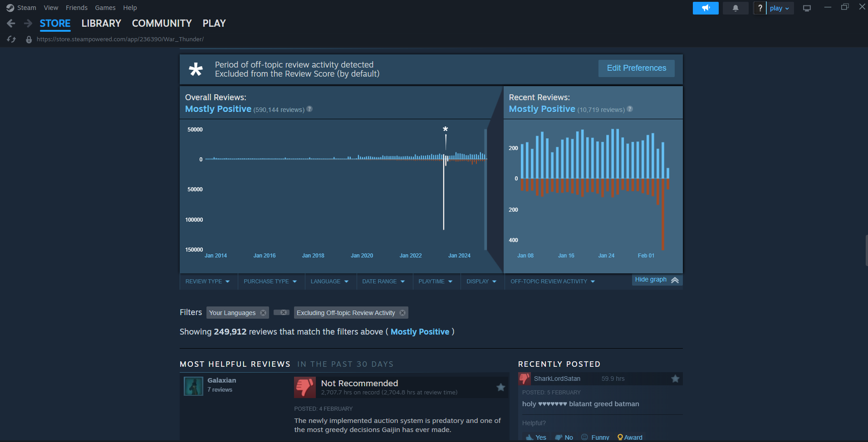
Task: Click the secure connection lock icon
Action: point(29,39)
